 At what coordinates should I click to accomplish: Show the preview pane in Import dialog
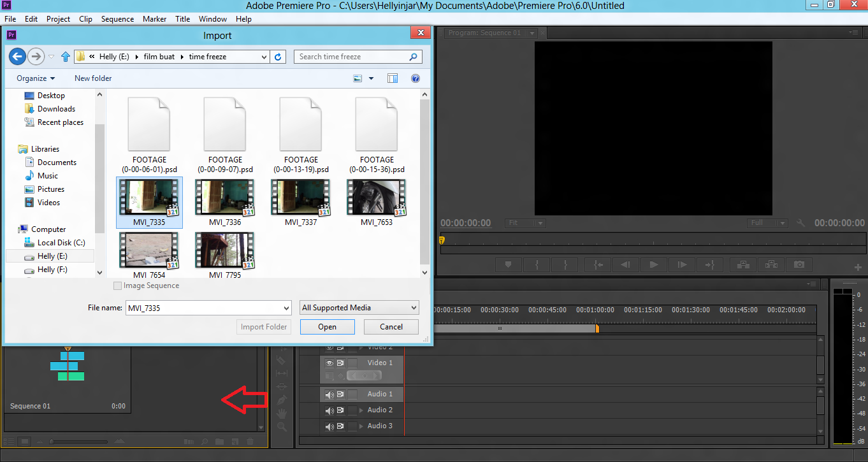[393, 78]
